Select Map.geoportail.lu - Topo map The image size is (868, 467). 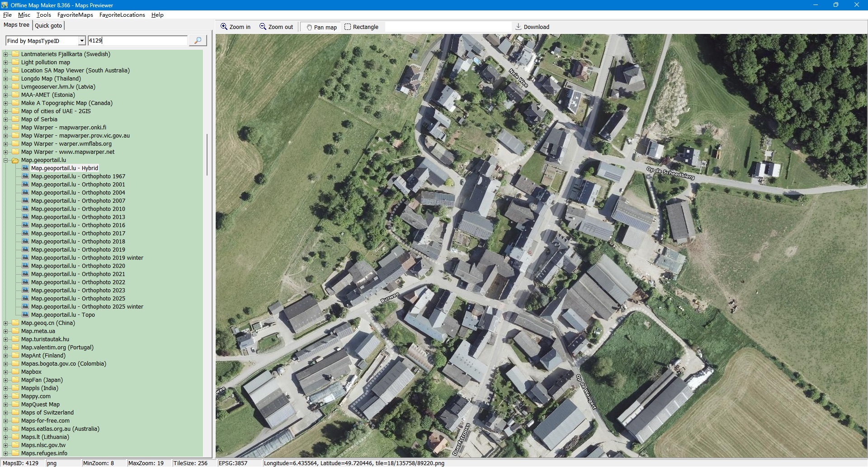tap(63, 315)
